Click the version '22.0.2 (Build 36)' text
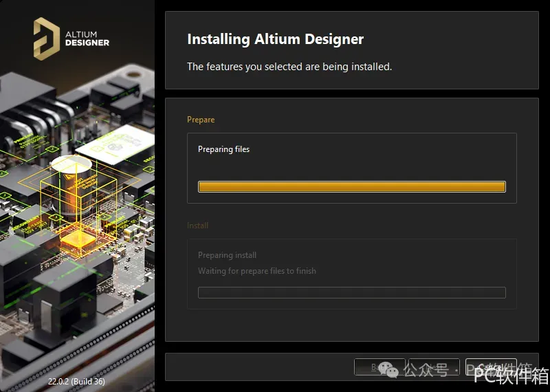550x392 pixels. tap(76, 381)
